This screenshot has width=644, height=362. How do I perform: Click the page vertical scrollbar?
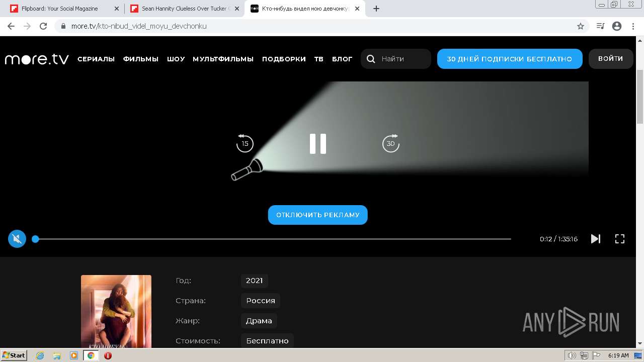click(x=640, y=96)
